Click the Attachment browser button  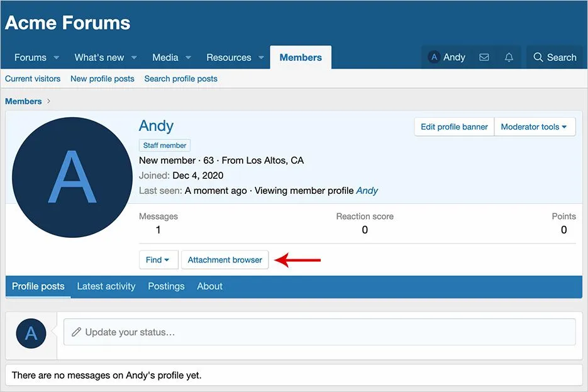(x=225, y=260)
